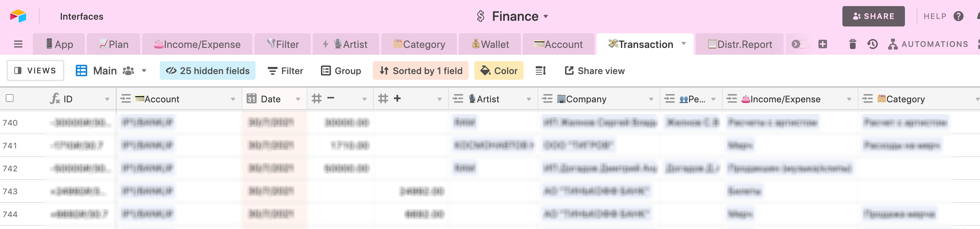
Task: Open the Transaction tab dropdown arrow
Action: (x=683, y=43)
